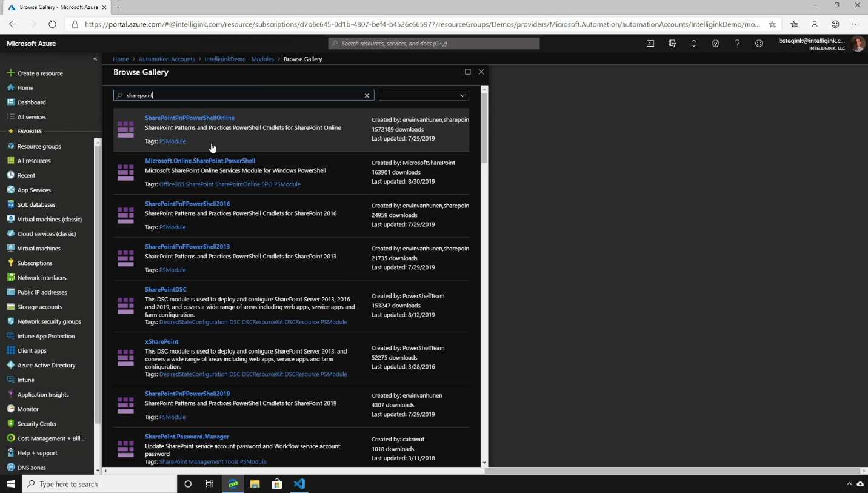Open Home in the sidebar
This screenshot has width=868, height=493.
click(x=25, y=88)
